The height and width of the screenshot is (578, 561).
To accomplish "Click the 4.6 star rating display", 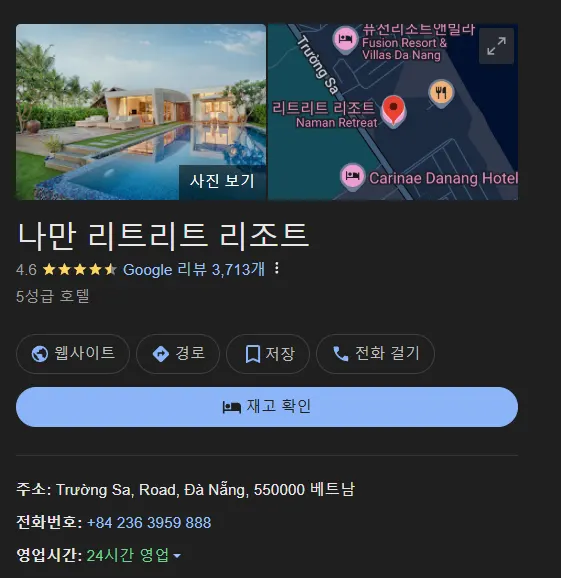I will click(x=66, y=269).
